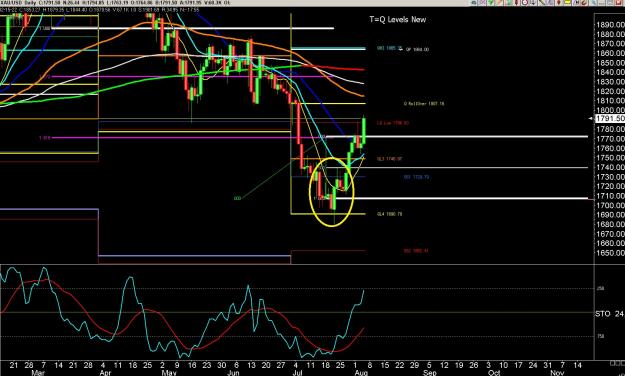Image resolution: width=625 pixels, height=376 pixels.
Task: Click the 1740.00 price axis label
Action: (x=610, y=167)
